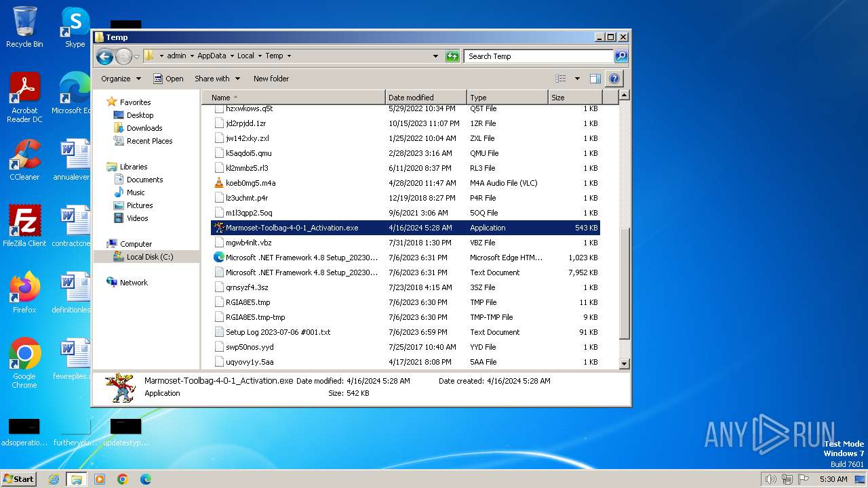The height and width of the screenshot is (488, 868).
Task: Click Windows Media Player taskbar icon
Action: click(100, 479)
